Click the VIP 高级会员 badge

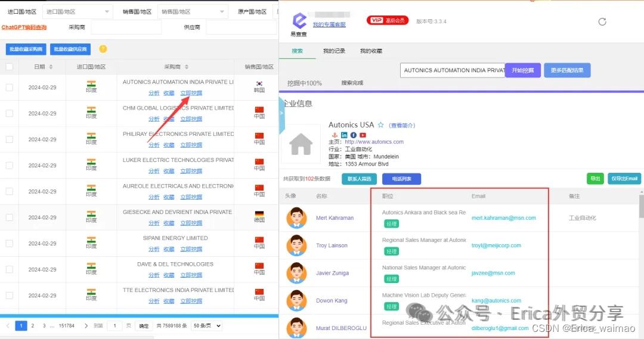(388, 20)
